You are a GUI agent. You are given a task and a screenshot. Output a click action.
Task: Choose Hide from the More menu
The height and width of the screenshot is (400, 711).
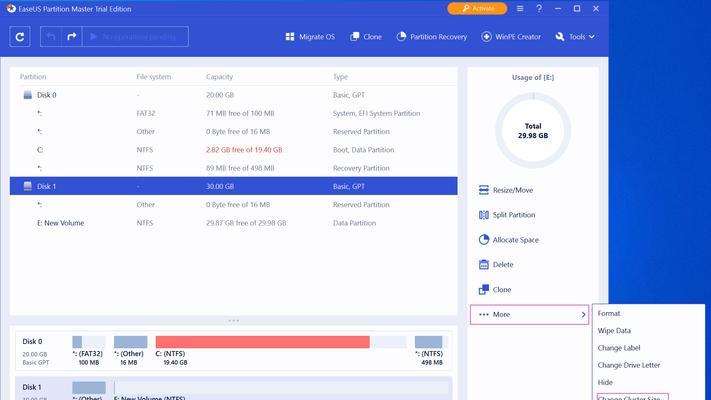(605, 382)
